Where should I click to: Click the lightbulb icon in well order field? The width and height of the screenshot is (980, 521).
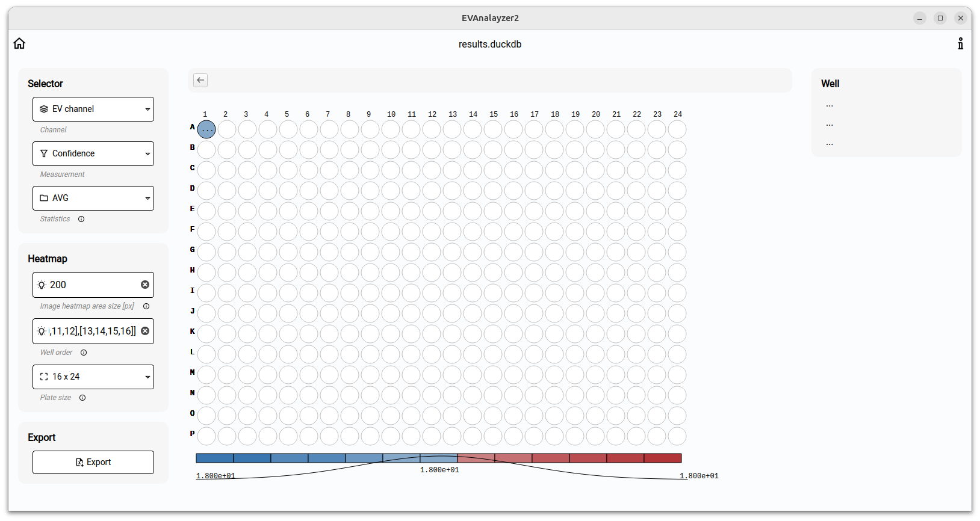tap(42, 331)
